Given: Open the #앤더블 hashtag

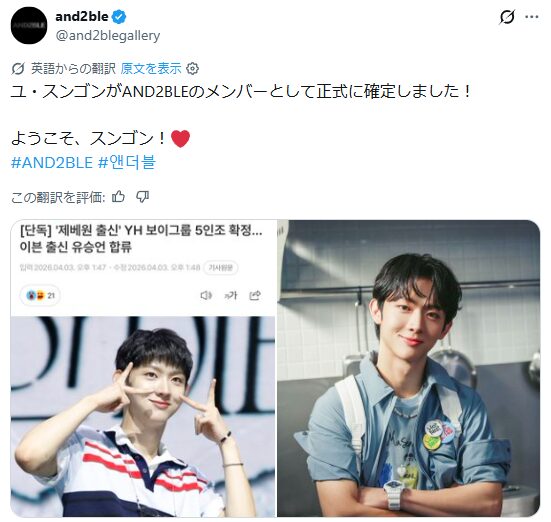Looking at the screenshot, I should pos(127,162).
